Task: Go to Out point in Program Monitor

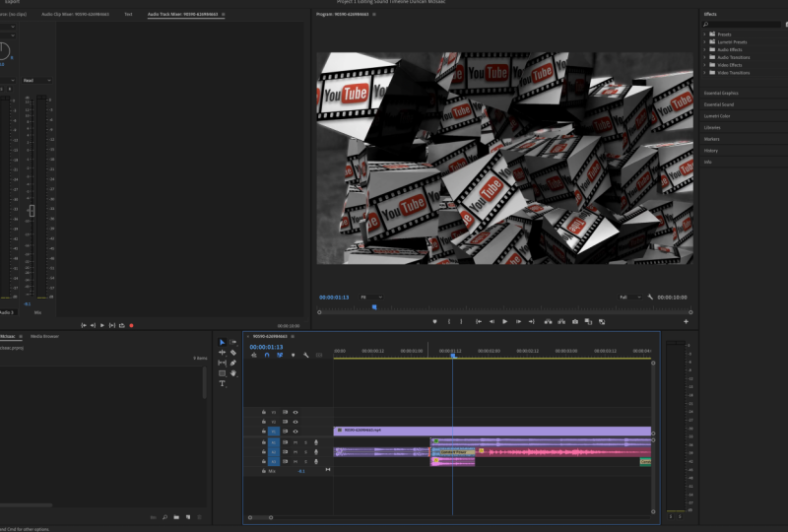Action: coord(531,322)
